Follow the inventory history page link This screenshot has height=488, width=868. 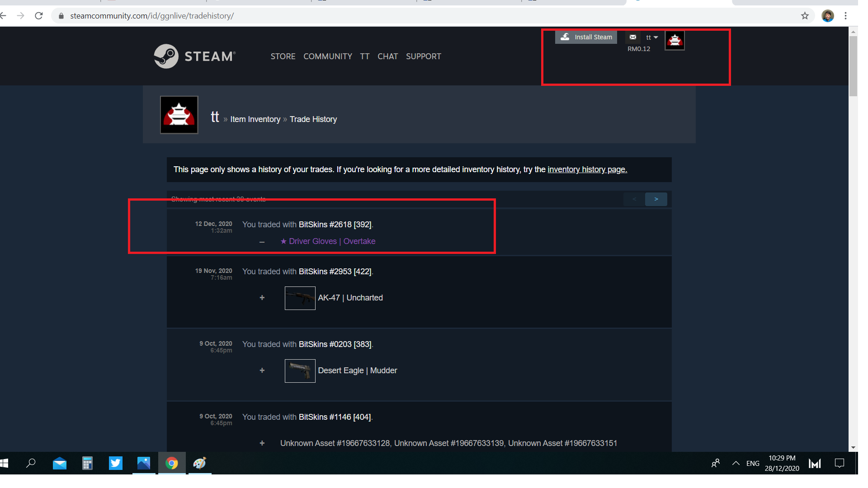point(587,169)
